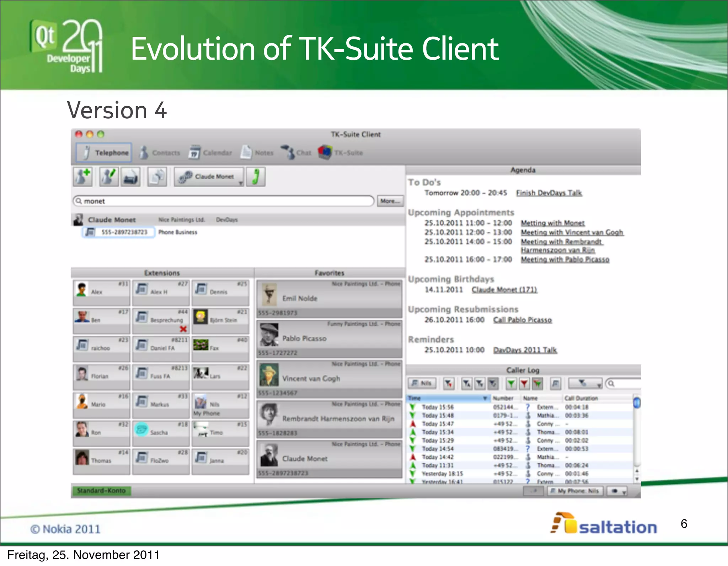Click the edit contact pencil icon
Image resolution: width=728 pixels, height=566 pixels.
(109, 177)
